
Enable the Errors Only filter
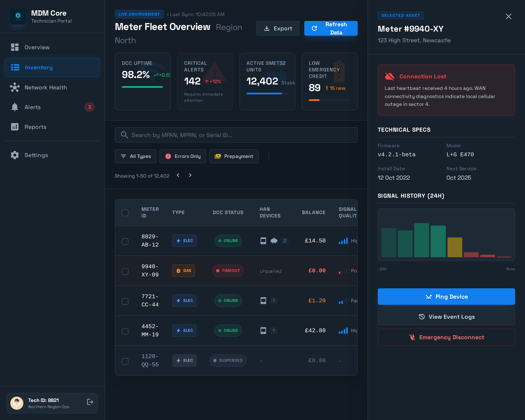point(183,156)
